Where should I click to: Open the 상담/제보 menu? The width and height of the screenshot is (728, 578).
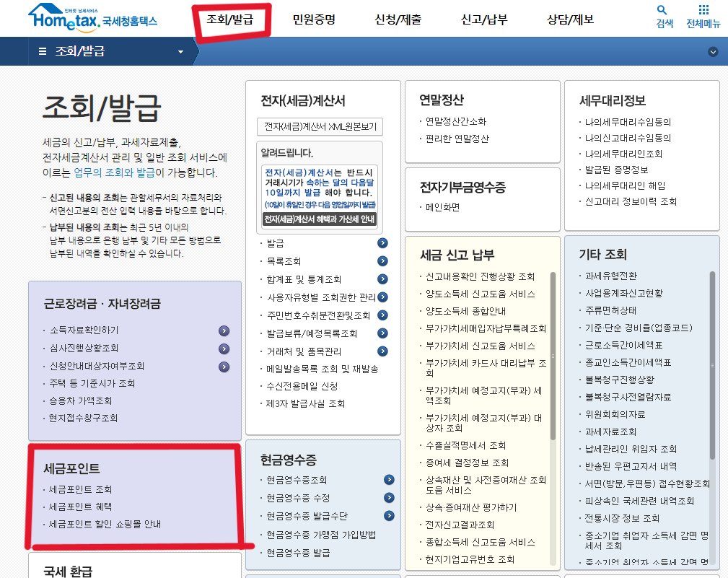coord(570,19)
